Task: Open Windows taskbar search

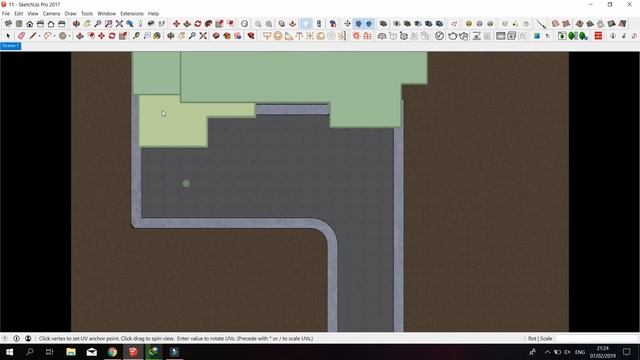Action: click(x=29, y=352)
